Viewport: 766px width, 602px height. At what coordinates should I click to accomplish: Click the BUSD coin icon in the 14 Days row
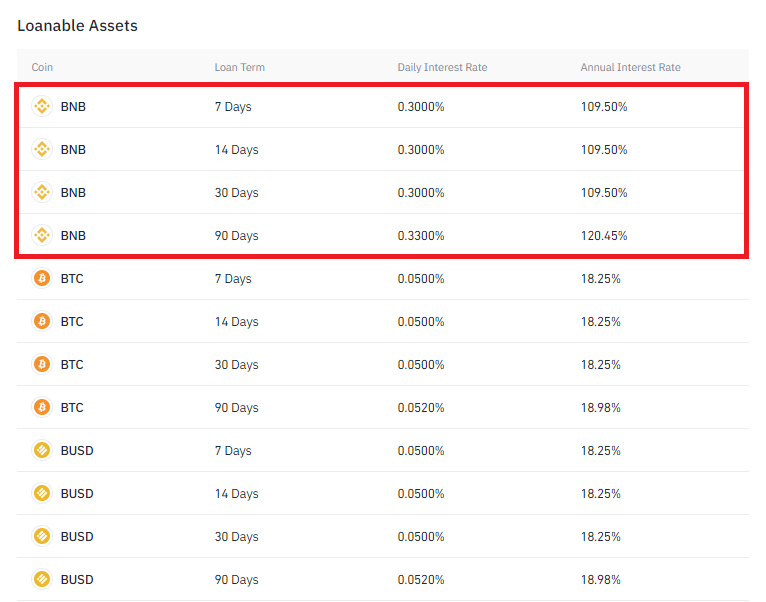42,493
